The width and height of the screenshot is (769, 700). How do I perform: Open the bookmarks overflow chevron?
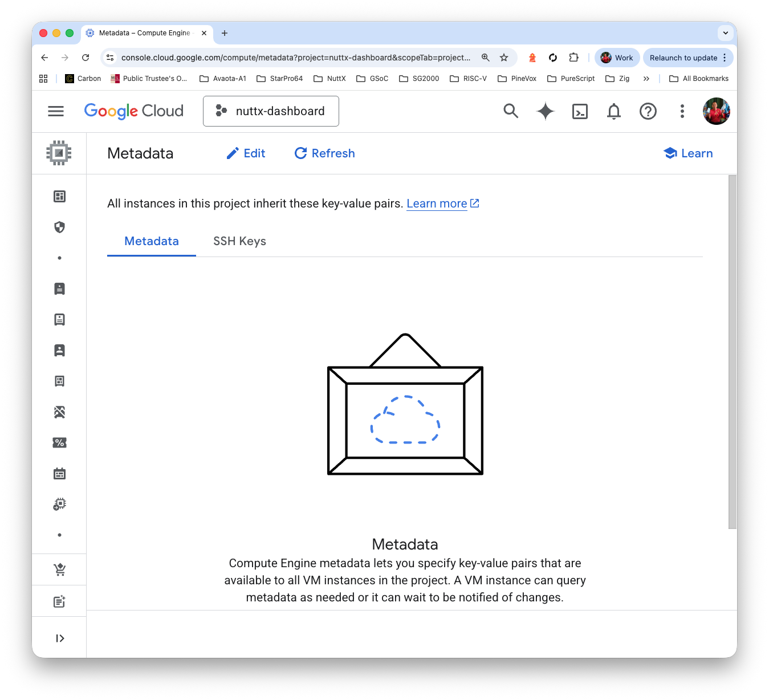point(646,78)
